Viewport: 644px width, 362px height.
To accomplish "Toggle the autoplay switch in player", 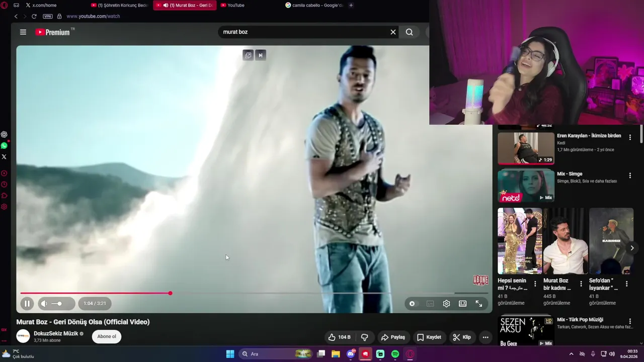I will point(412,304).
